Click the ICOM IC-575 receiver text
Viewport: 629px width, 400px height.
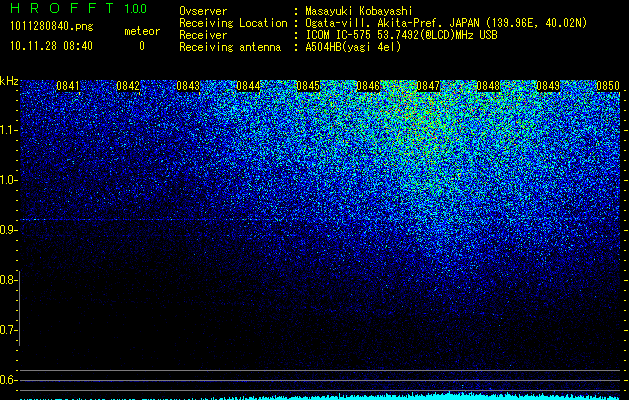coord(401,35)
